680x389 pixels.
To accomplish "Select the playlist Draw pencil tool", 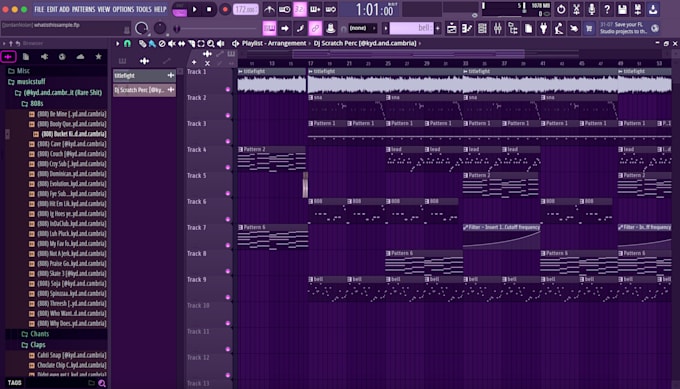I will [142, 43].
